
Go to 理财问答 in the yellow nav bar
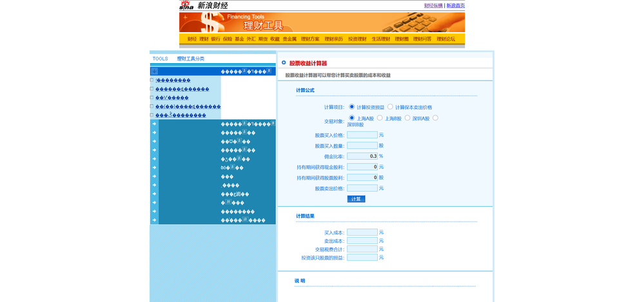click(422, 39)
